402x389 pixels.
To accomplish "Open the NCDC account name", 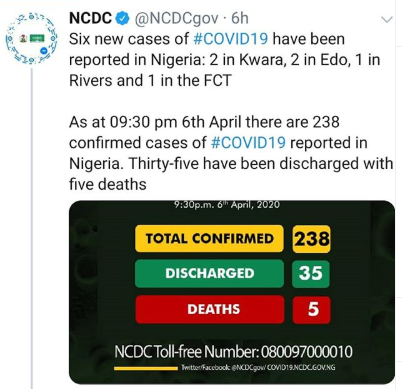I will [90, 18].
